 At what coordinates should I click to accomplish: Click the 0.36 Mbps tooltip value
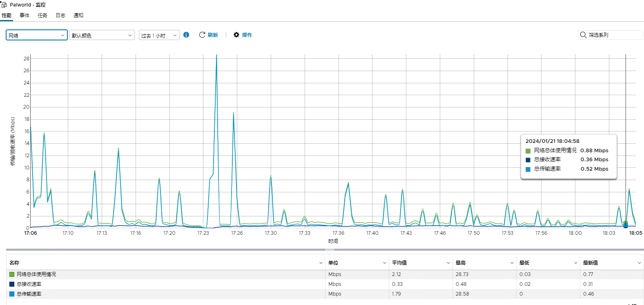pyautogui.click(x=594, y=160)
